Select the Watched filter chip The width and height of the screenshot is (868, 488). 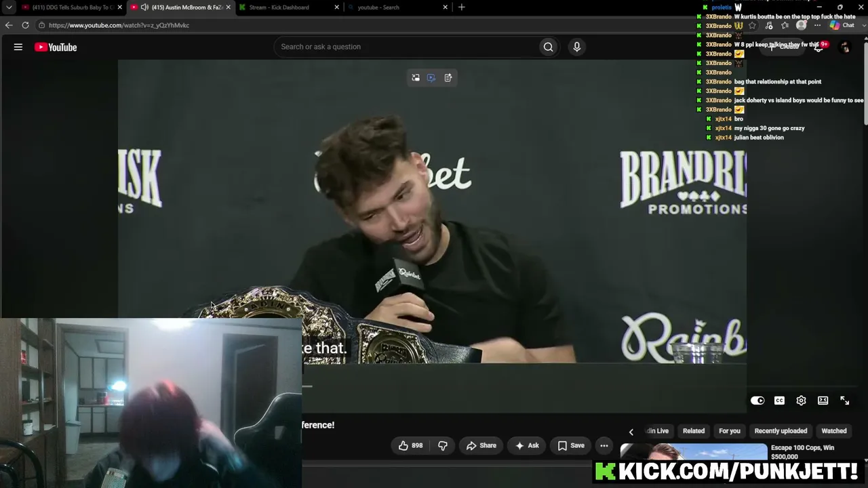pos(834,431)
